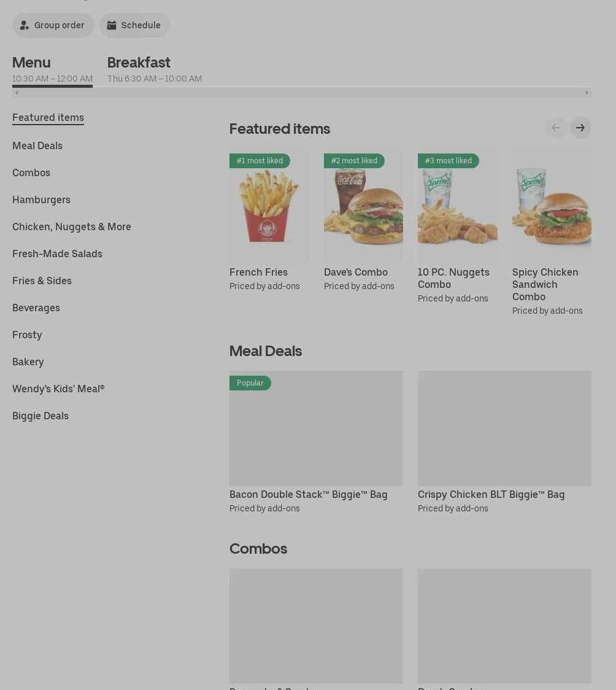
Task: Open the Fresh-Made Salads category
Action: tap(57, 254)
